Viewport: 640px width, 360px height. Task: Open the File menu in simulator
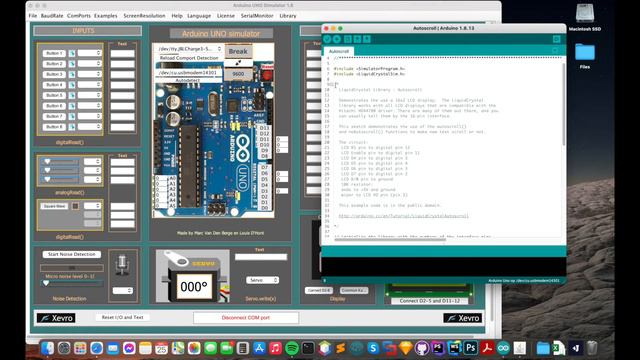33,16
